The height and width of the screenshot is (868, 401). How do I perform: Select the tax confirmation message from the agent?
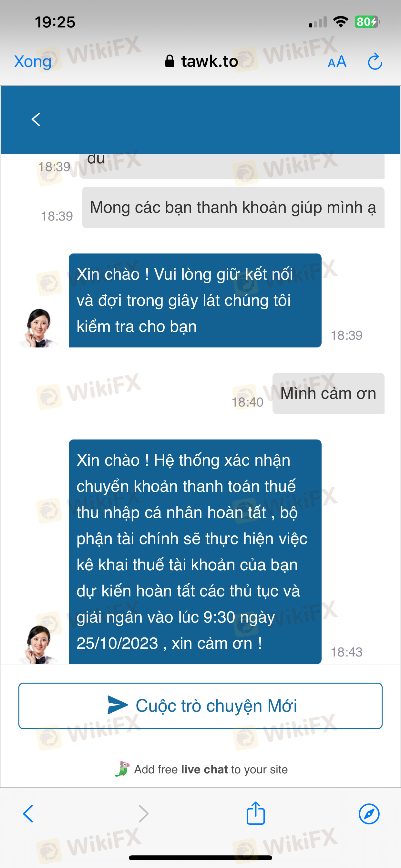pyautogui.click(x=195, y=552)
